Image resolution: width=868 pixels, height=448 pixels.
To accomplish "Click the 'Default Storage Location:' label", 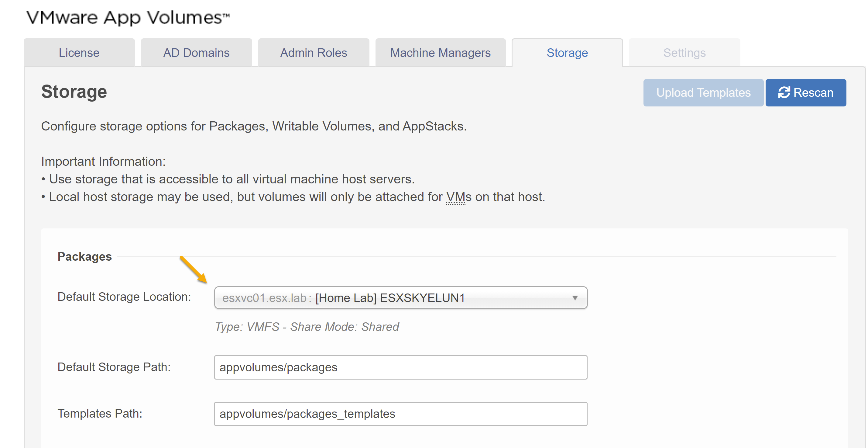I will click(x=124, y=297).
